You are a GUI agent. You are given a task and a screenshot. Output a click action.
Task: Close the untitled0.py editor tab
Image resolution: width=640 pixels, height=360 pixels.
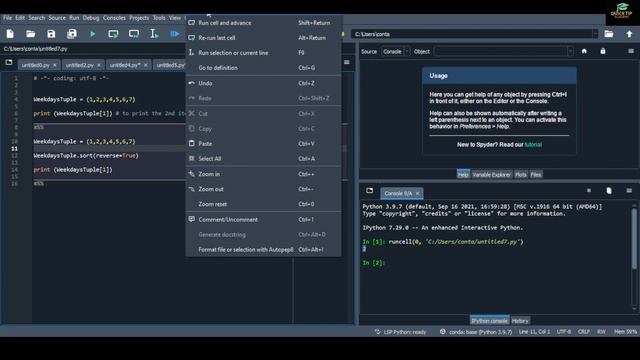55,65
